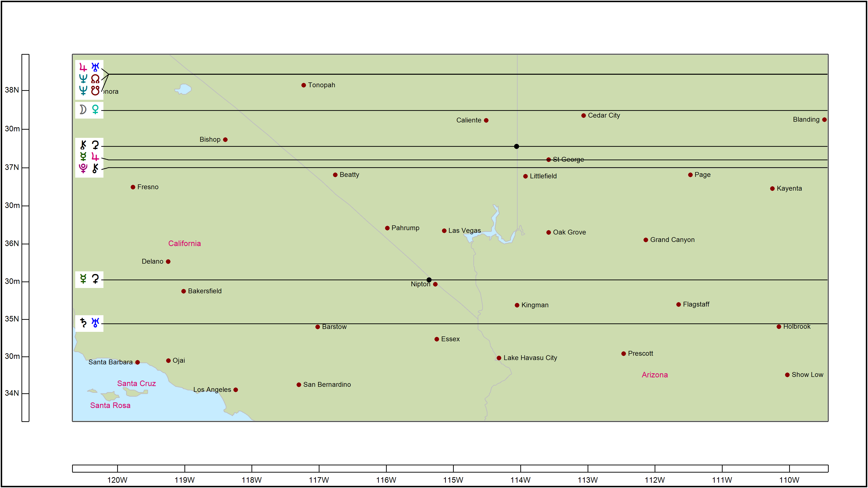Click the Beatty city label
The height and width of the screenshot is (488, 868).
click(349, 175)
